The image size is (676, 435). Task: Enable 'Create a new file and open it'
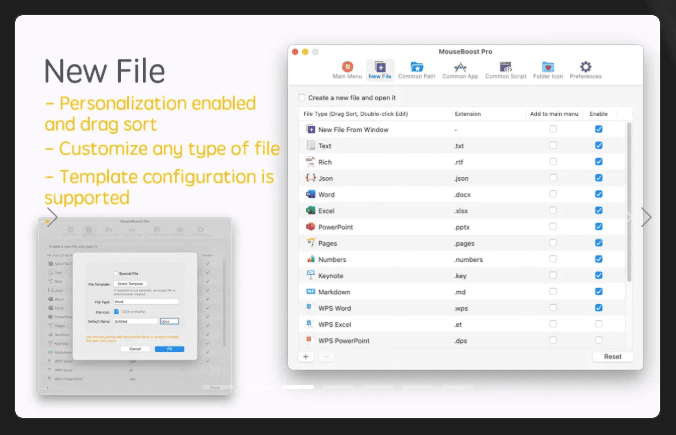302,98
